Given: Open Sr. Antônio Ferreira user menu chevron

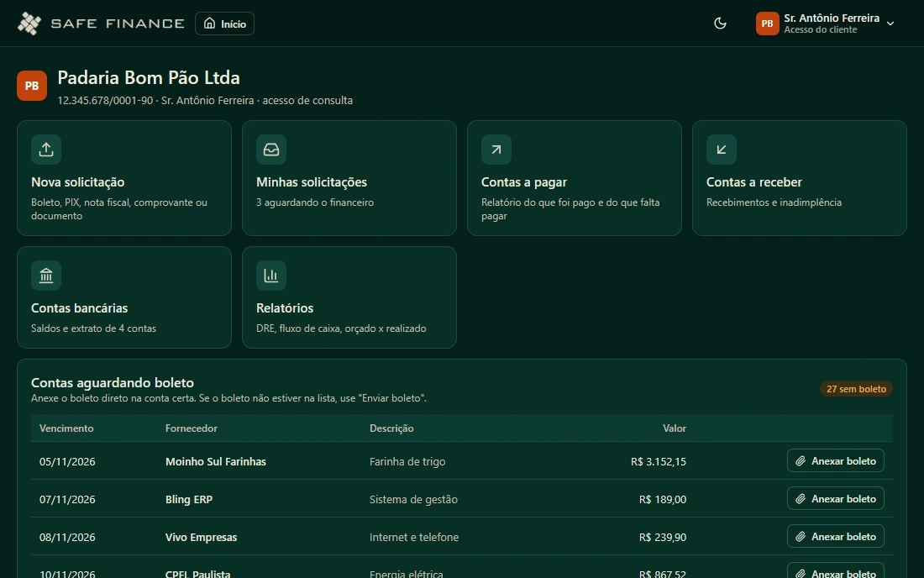Looking at the screenshot, I should pyautogui.click(x=890, y=24).
